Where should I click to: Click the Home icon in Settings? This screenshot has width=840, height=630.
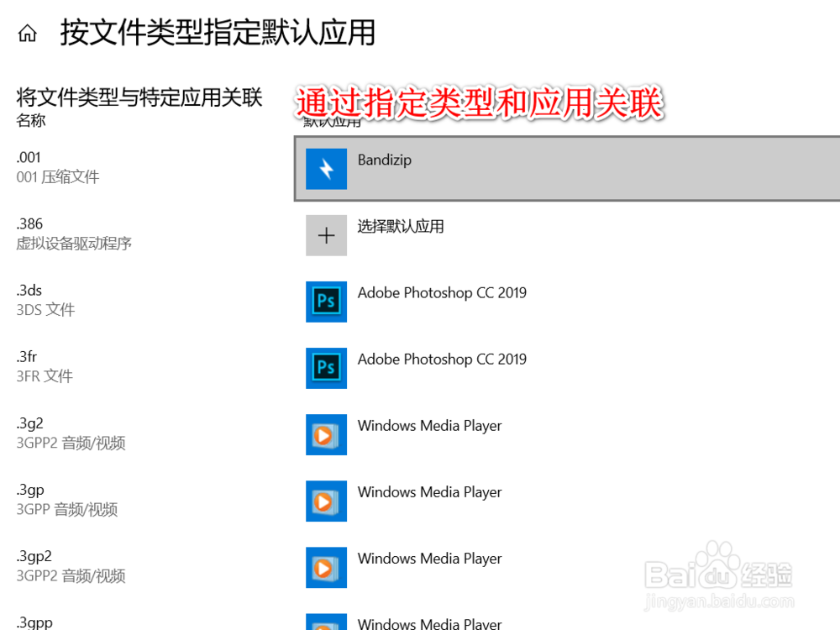pyautogui.click(x=28, y=31)
